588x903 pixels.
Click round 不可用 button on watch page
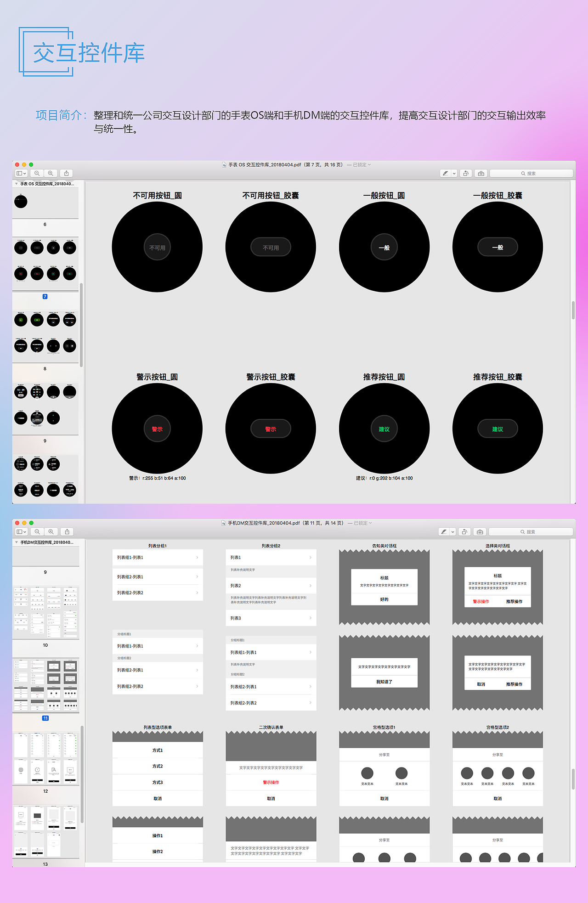157,247
